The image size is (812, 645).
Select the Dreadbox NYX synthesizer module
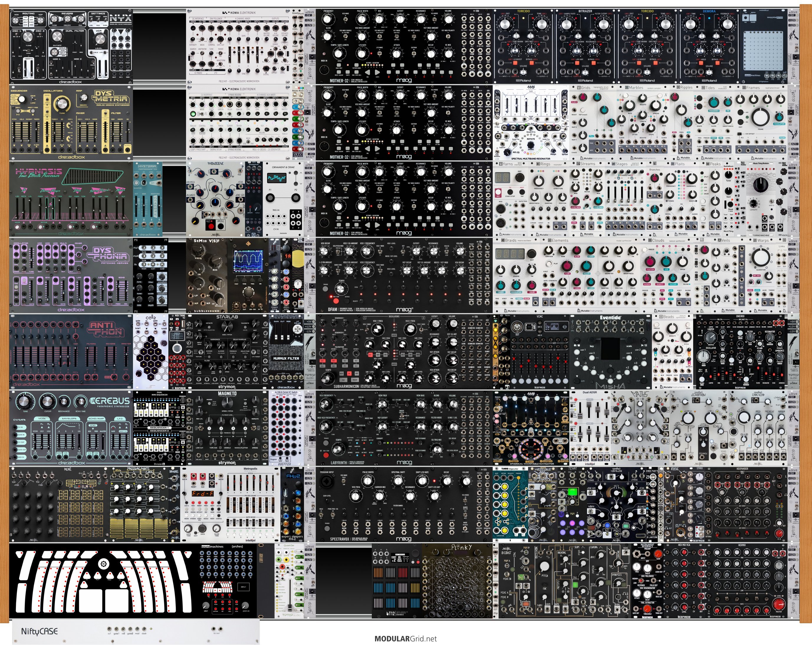pos(71,46)
